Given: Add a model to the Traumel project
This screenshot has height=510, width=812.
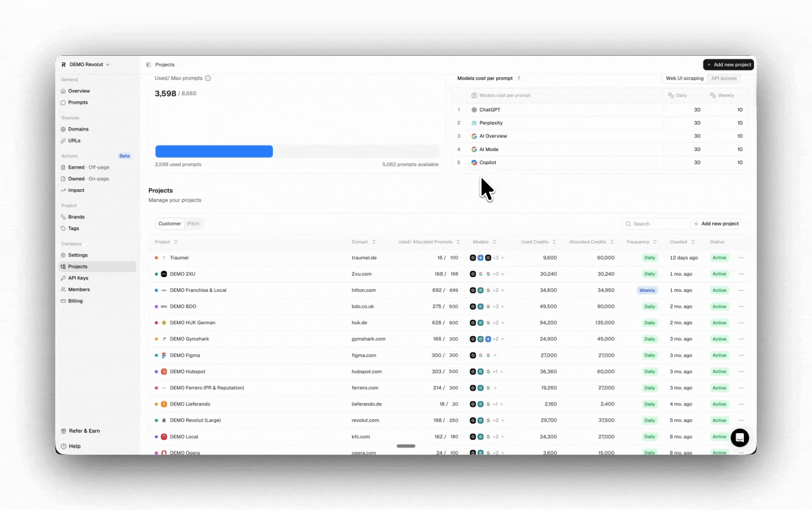Looking at the screenshot, I should pos(502,258).
